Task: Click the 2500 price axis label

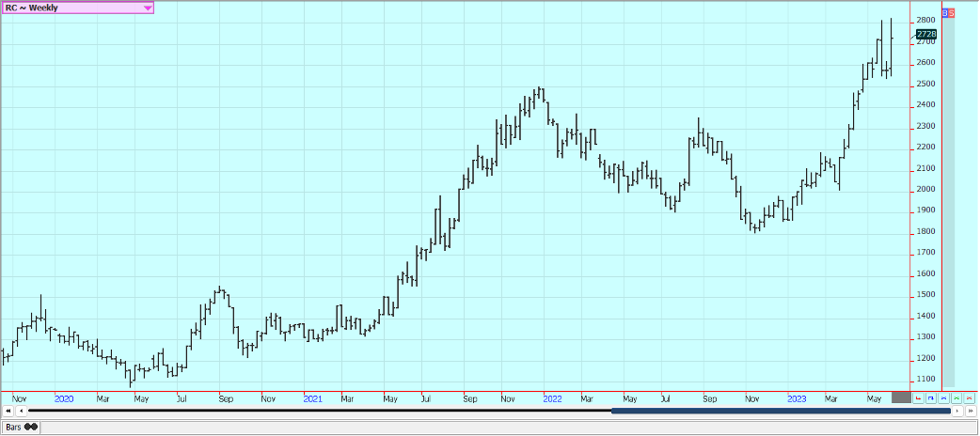Action: pos(926,84)
